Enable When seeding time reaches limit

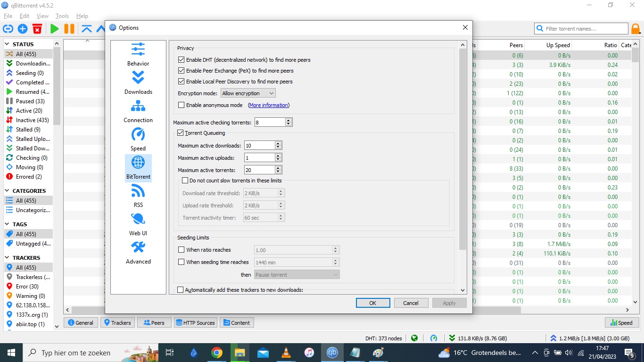[x=182, y=262]
